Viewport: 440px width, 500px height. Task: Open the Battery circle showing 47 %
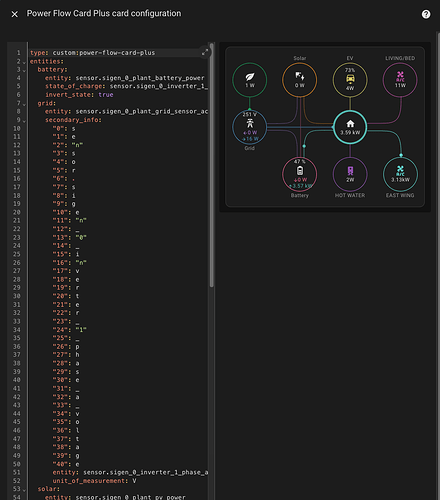(300, 174)
